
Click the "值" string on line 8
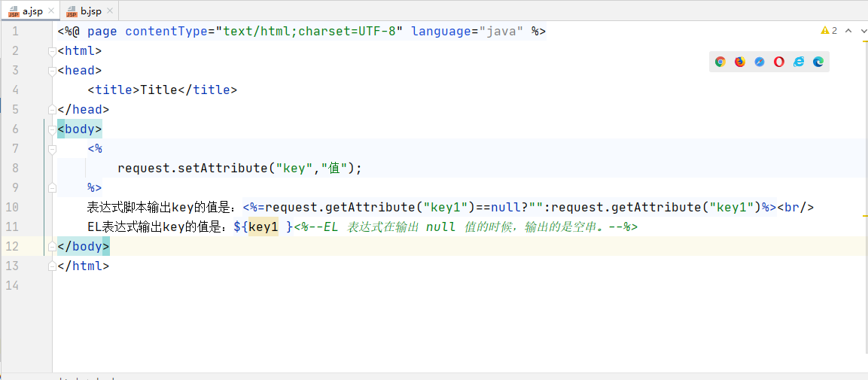click(333, 168)
